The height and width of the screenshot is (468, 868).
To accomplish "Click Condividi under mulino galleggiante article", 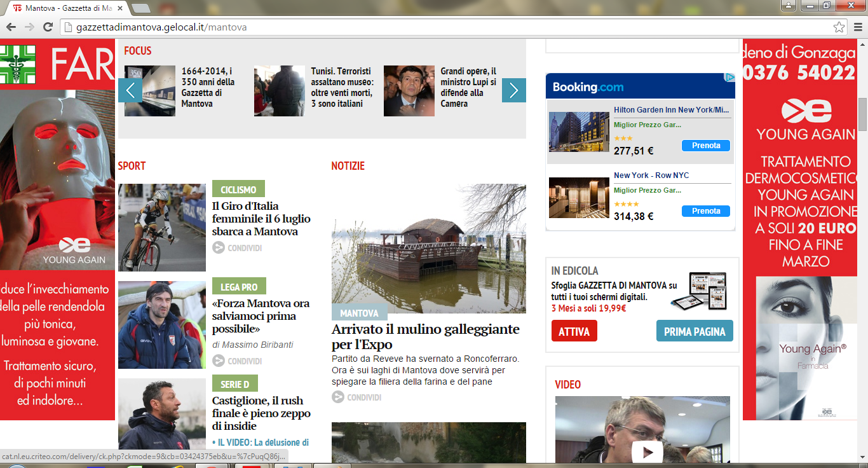I will [x=338, y=397].
